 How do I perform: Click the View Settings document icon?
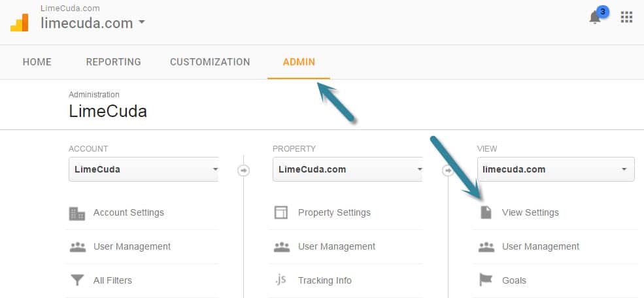[x=486, y=212]
